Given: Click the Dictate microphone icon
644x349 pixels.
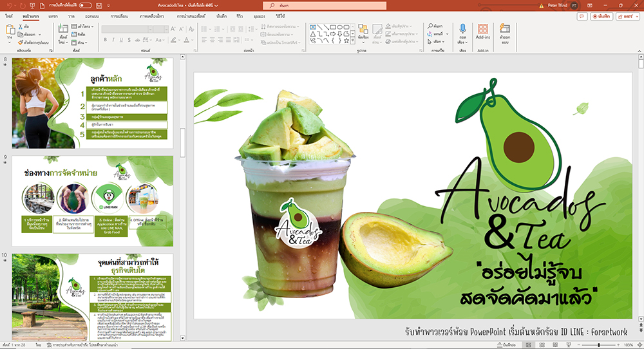Looking at the screenshot, I should click(x=462, y=29).
